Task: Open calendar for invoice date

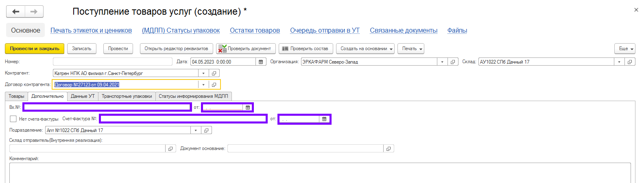Action: pyautogui.click(x=324, y=119)
